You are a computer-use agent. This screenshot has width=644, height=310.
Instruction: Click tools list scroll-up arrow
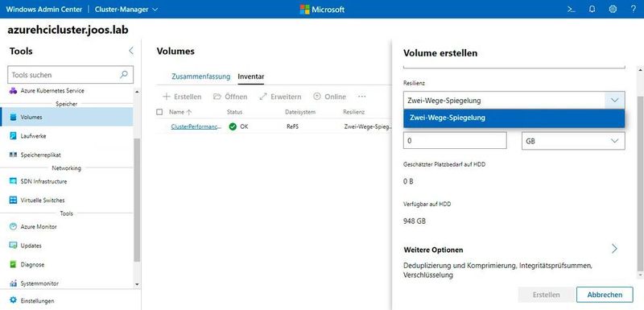pyautogui.click(x=137, y=92)
